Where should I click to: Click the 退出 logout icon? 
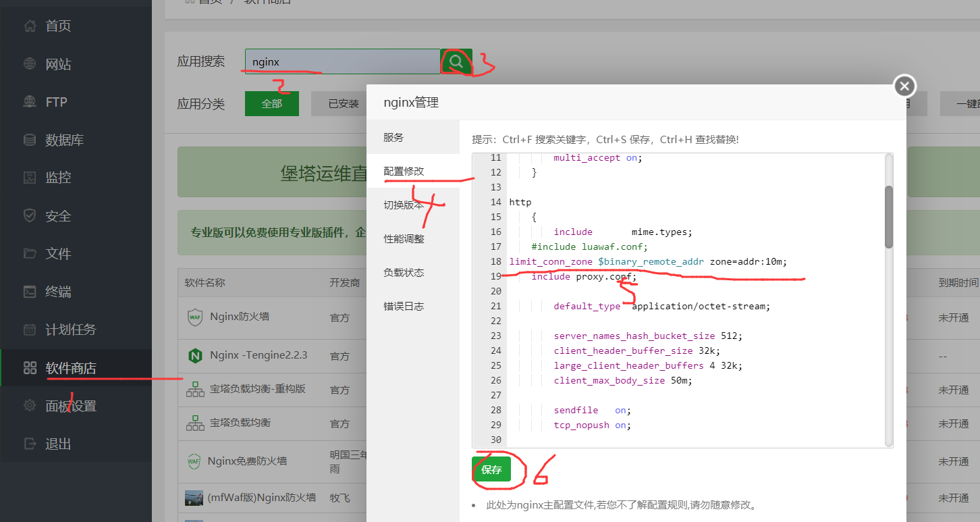(x=29, y=444)
